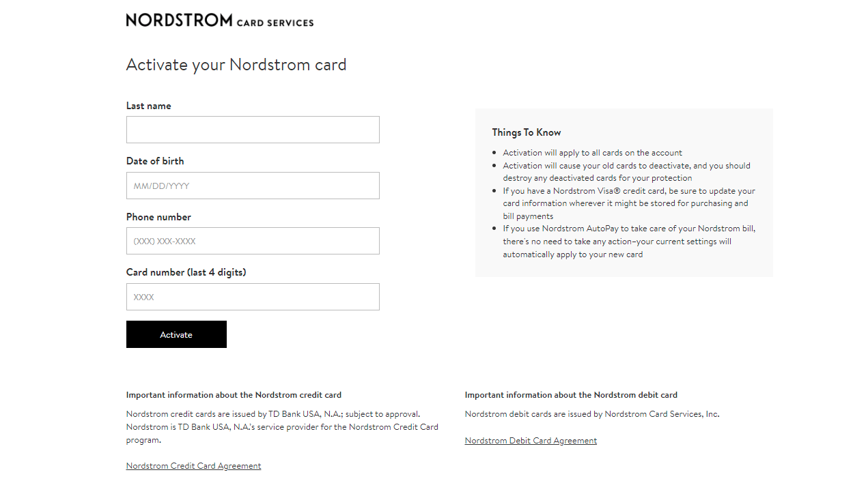
Task: Click the "Activate your Nordstrom card" heading
Action: pyautogui.click(x=236, y=65)
